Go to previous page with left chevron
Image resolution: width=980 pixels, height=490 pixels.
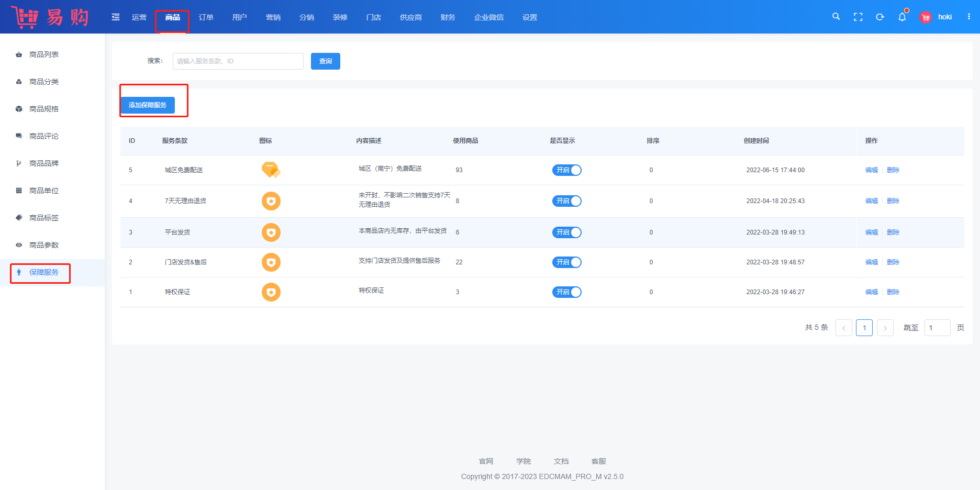(844, 328)
